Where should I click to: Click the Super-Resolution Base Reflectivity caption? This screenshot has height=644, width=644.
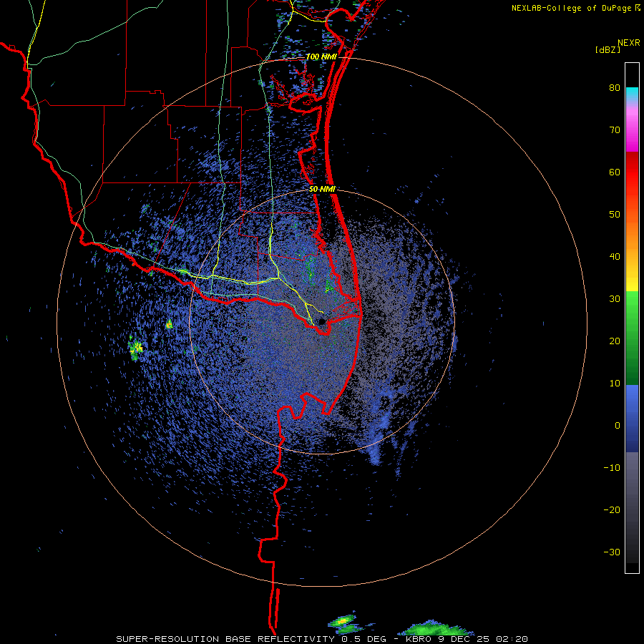321,639
